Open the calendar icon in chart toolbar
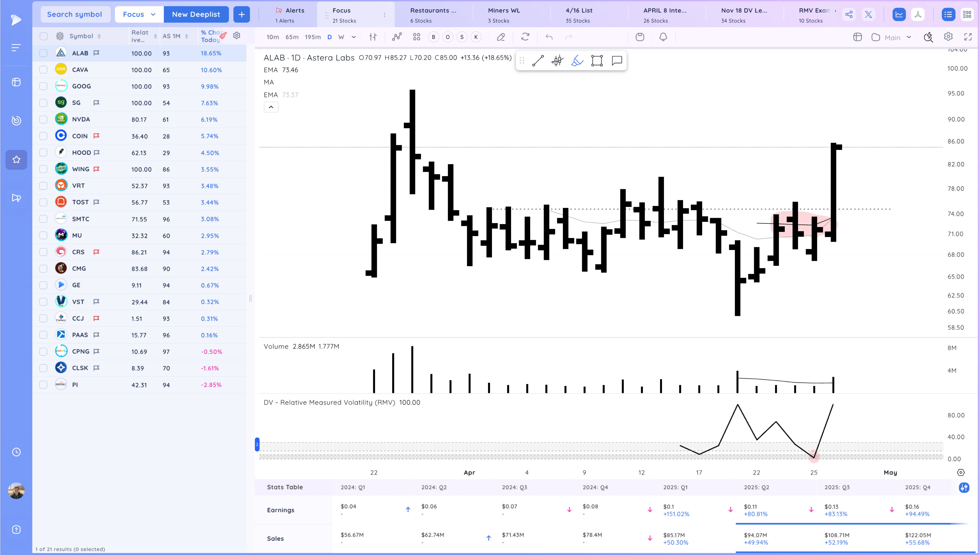 [x=640, y=37]
